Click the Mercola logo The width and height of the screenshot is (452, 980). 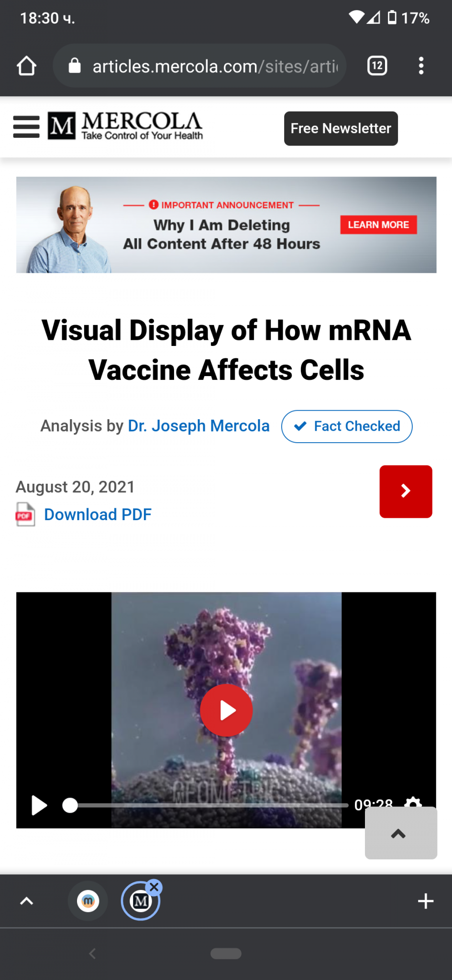(125, 126)
